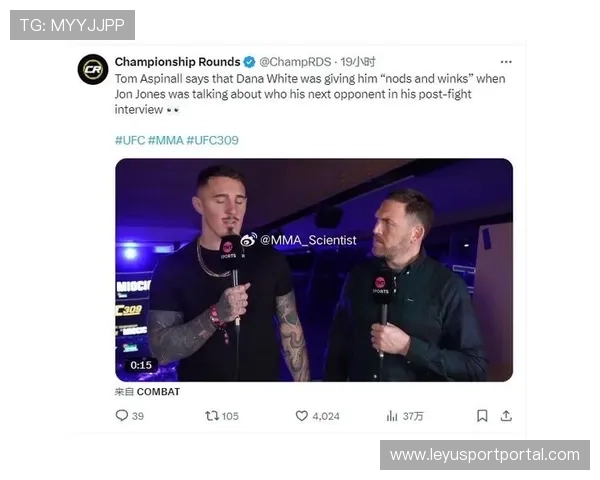This screenshot has height=480, width=600.
Task: Click the www.leyusportportal.com watermark
Action: pyautogui.click(x=485, y=455)
